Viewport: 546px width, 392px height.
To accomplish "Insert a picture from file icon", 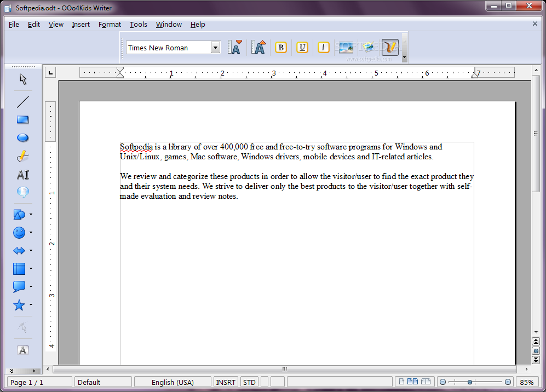I will (346, 47).
